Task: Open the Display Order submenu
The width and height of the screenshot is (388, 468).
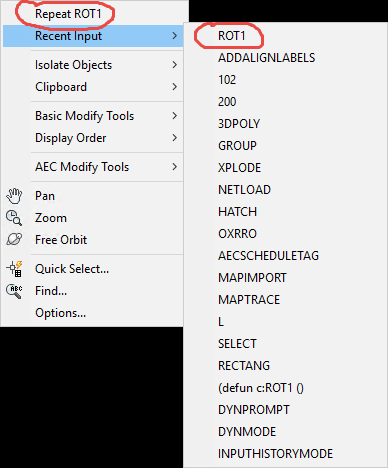Action: tap(93, 138)
